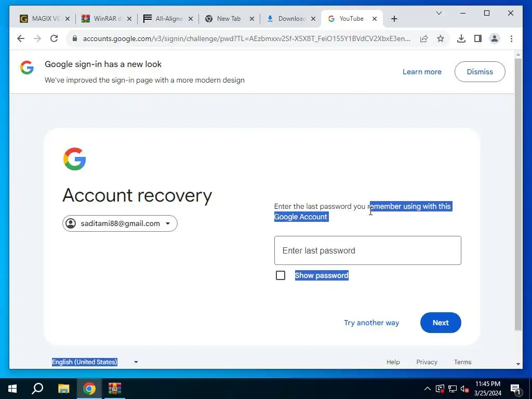Open the Windows Start menu
Screen dimensions: 532x399
[x=12, y=388]
